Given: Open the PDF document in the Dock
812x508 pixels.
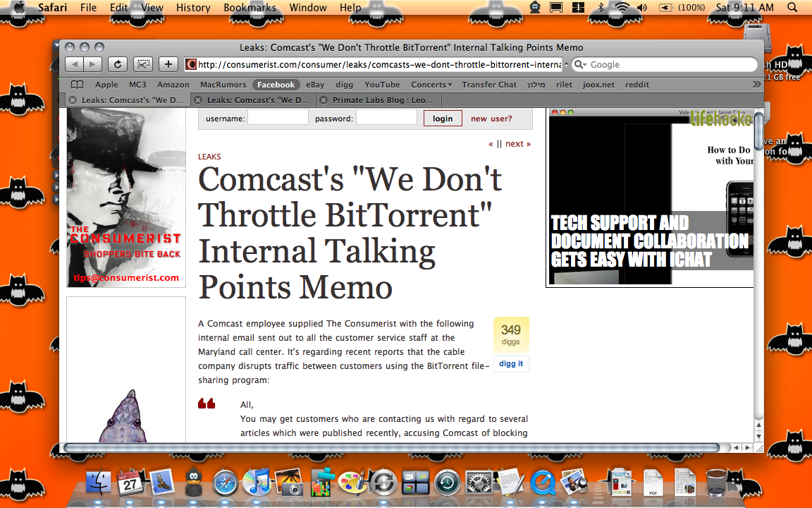Looking at the screenshot, I should point(653,483).
